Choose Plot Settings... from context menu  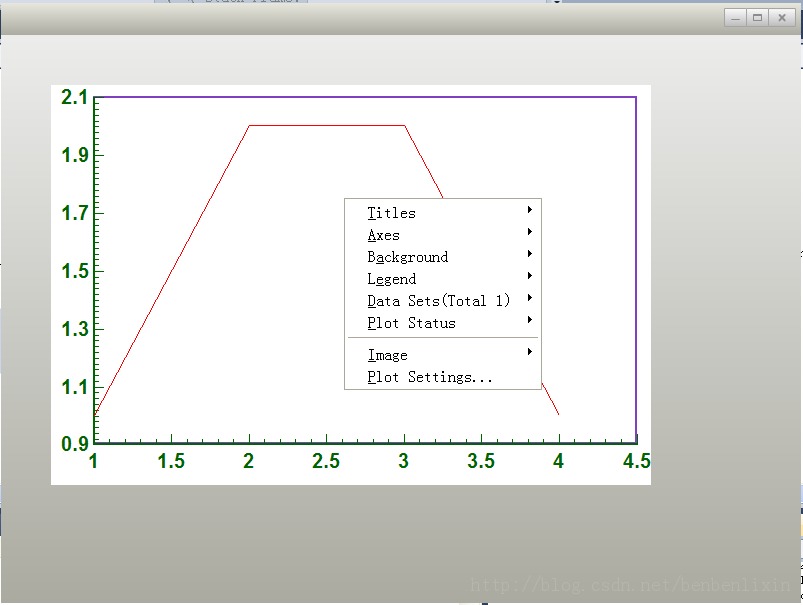[x=442, y=377]
